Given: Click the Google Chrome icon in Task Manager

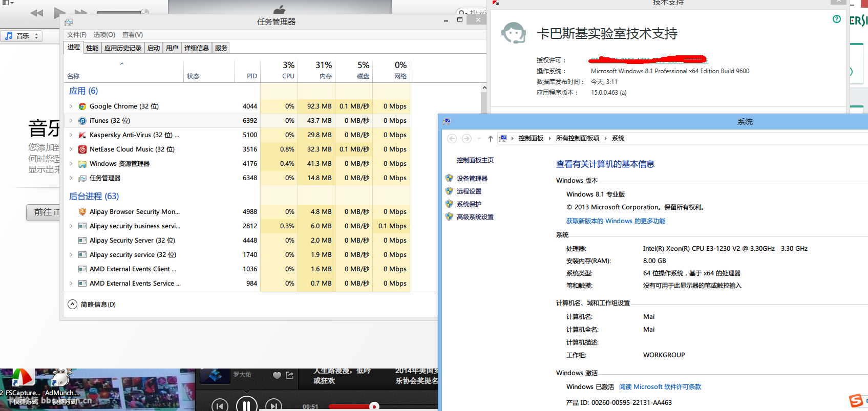Looking at the screenshot, I should click(82, 106).
